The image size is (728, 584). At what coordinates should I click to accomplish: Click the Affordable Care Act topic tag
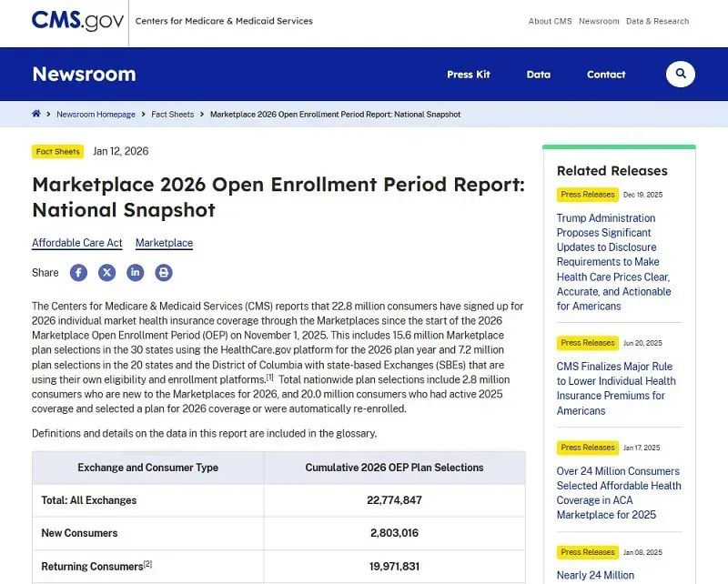(76, 243)
